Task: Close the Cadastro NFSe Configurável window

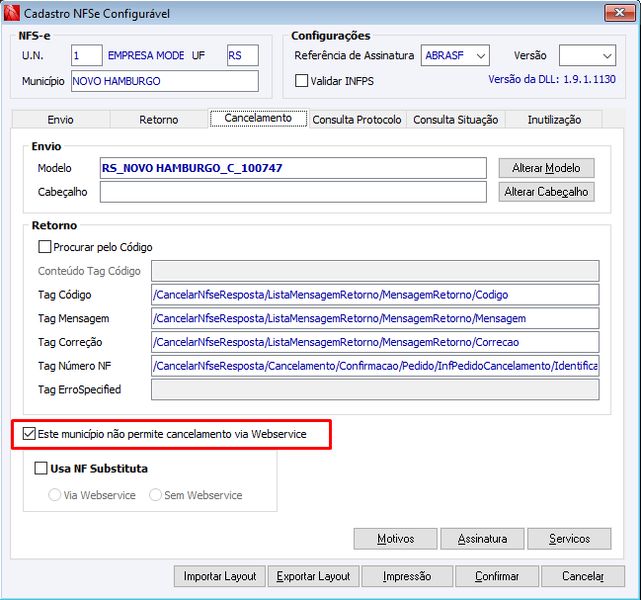Action: (619, 13)
